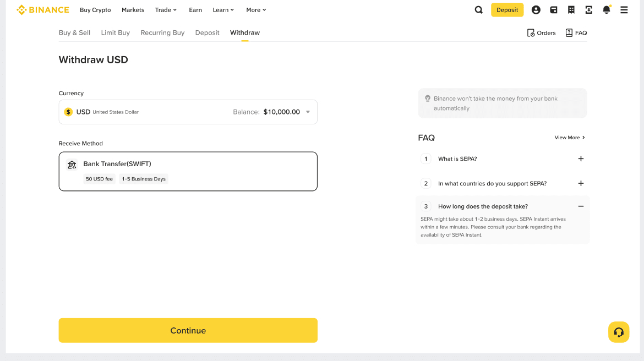Switch to the Recurring Buy tab
The width and height of the screenshot is (644, 361).
[162, 33]
